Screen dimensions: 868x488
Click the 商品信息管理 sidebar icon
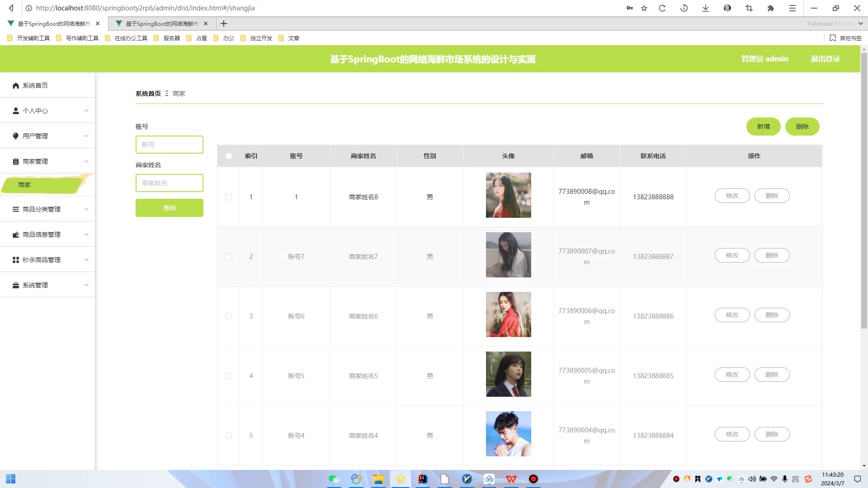tap(16, 235)
